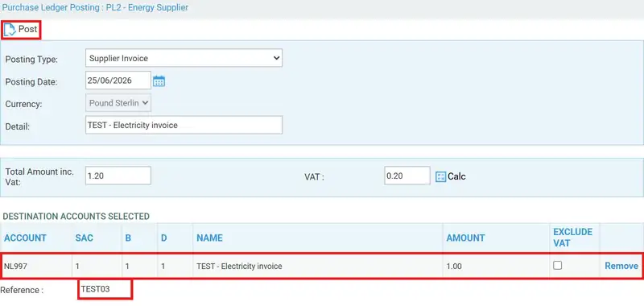This screenshot has width=644, height=306.
Task: Click the EXCLUDE VAT column header
Action: pyautogui.click(x=572, y=238)
